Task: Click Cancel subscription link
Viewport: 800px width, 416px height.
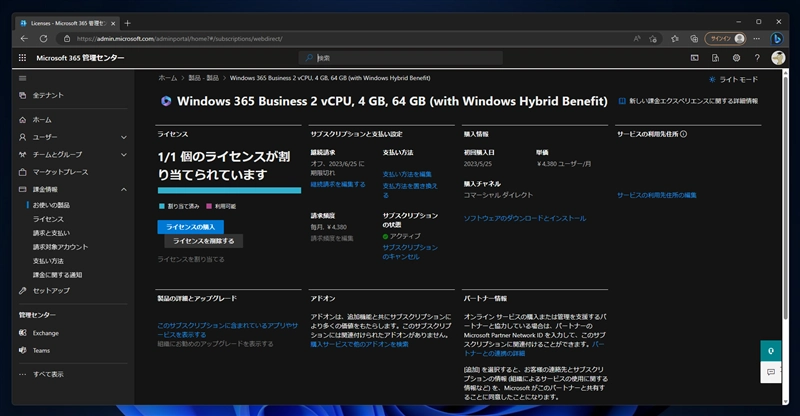Action: (x=410, y=252)
